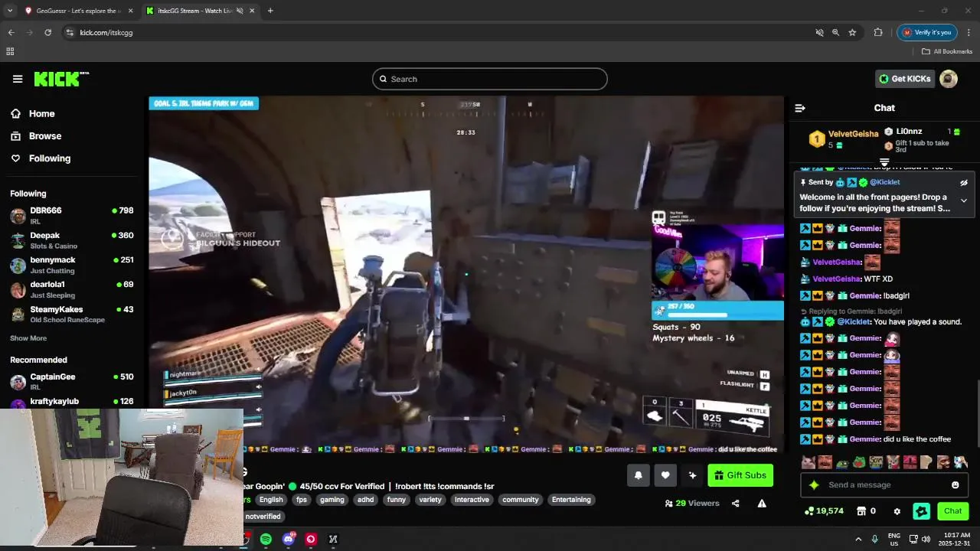Screen dimensions: 980x551
Task: Open volume control in system tray
Action: coord(926,540)
